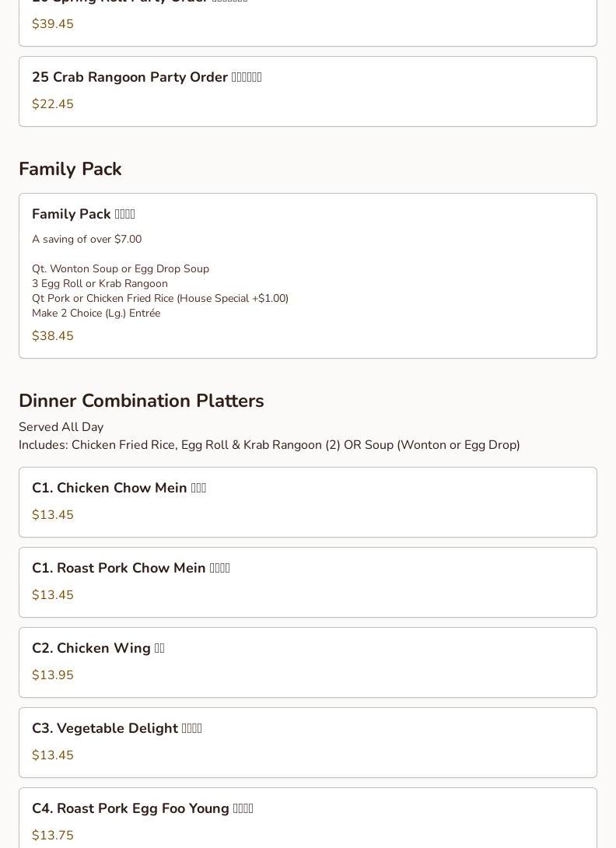
Task: Click the Dinner Combination Platters heading
Action: (141, 401)
